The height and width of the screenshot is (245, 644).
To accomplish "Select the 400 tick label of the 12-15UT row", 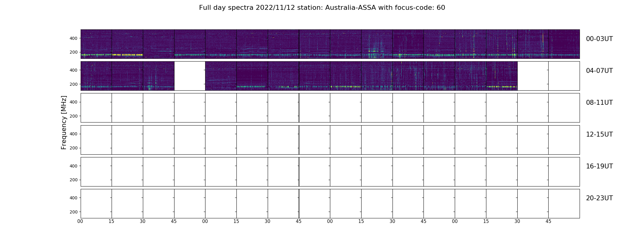I will (74, 134).
